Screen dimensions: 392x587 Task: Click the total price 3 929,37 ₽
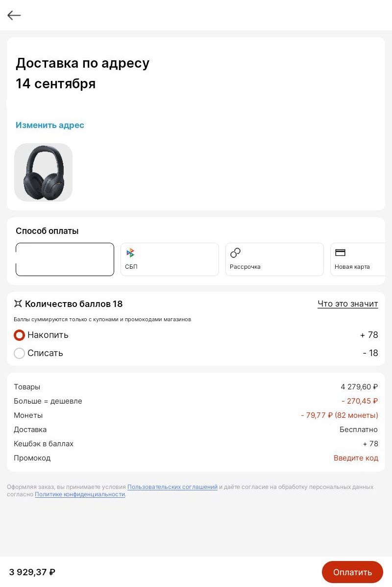31,572
